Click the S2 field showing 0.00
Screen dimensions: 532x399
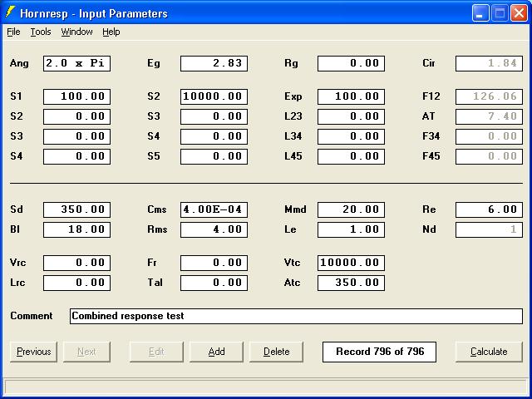click(x=76, y=116)
